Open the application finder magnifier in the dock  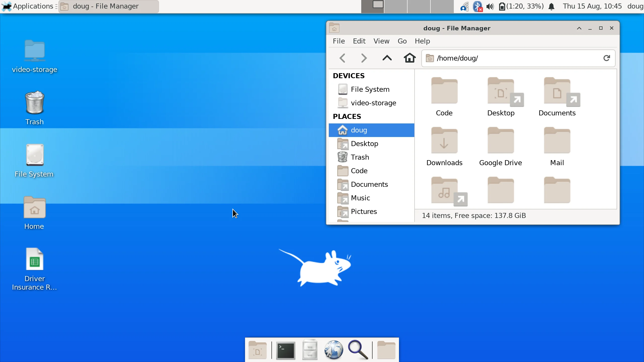[x=358, y=350]
